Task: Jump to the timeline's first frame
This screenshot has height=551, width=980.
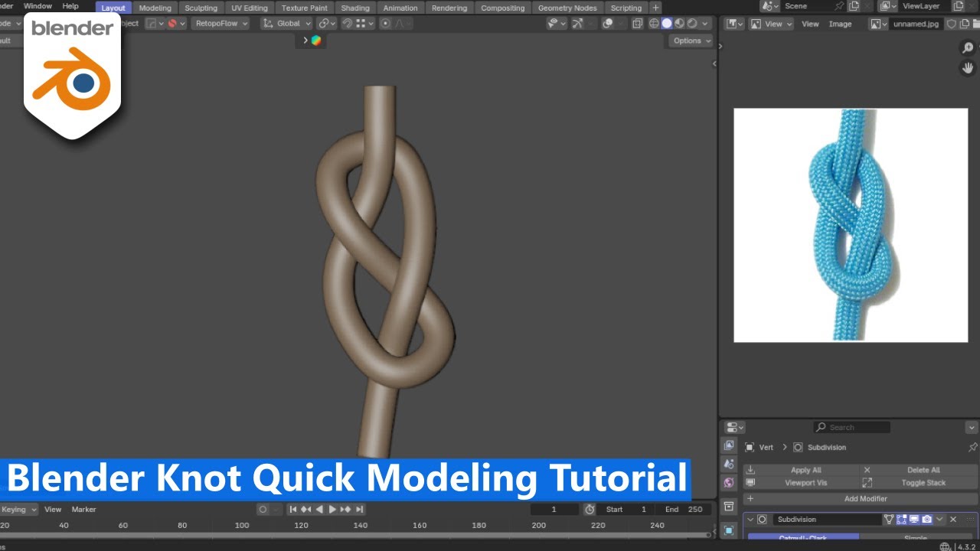Action: 292,510
